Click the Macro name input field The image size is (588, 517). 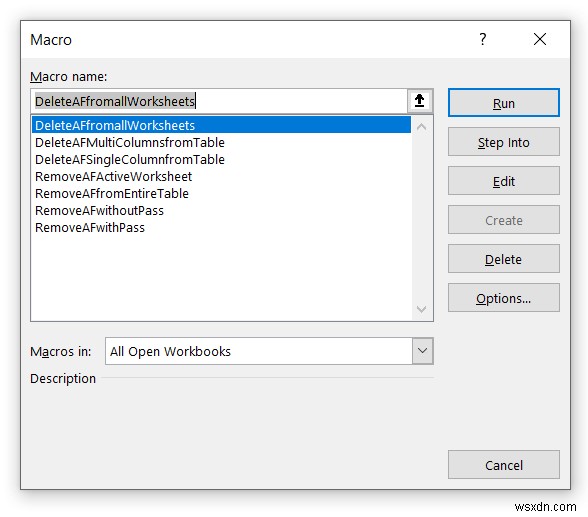[219, 101]
